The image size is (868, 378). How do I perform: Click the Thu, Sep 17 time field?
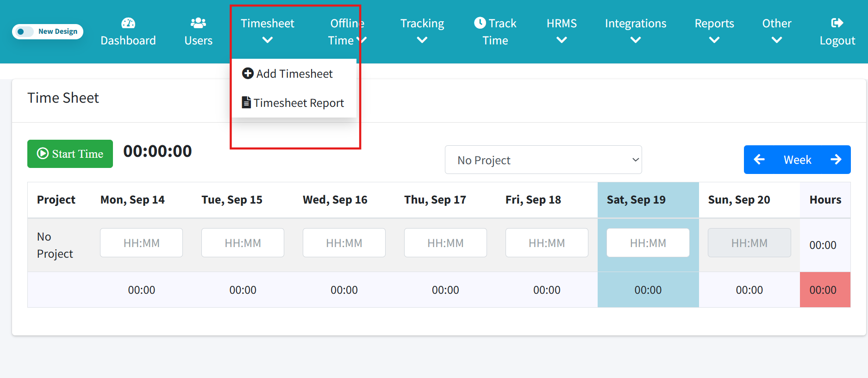click(x=445, y=242)
